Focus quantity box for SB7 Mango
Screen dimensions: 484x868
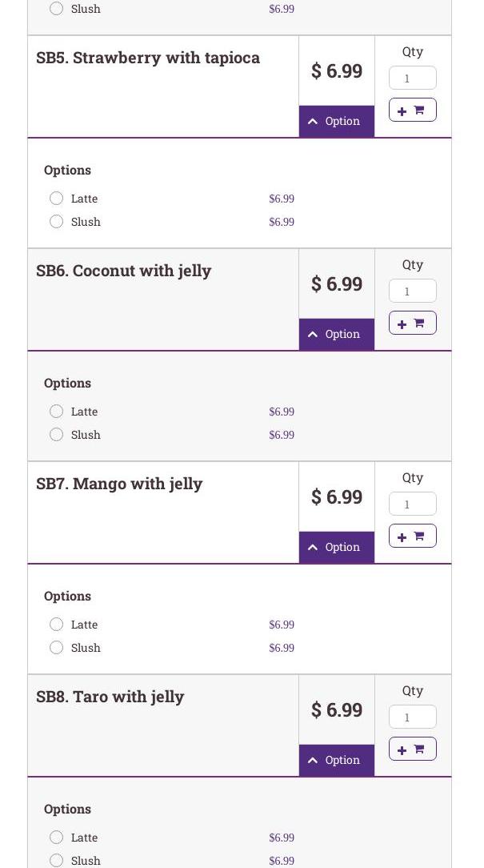coord(412,504)
